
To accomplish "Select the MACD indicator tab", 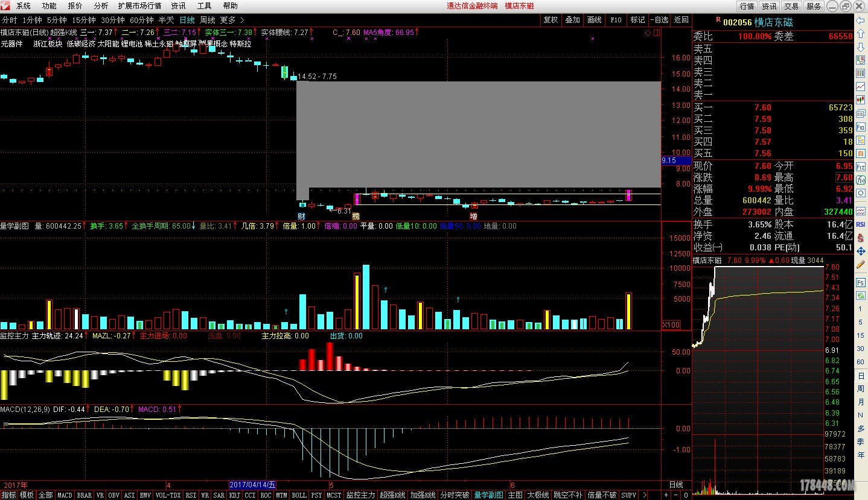I will tap(65, 495).
